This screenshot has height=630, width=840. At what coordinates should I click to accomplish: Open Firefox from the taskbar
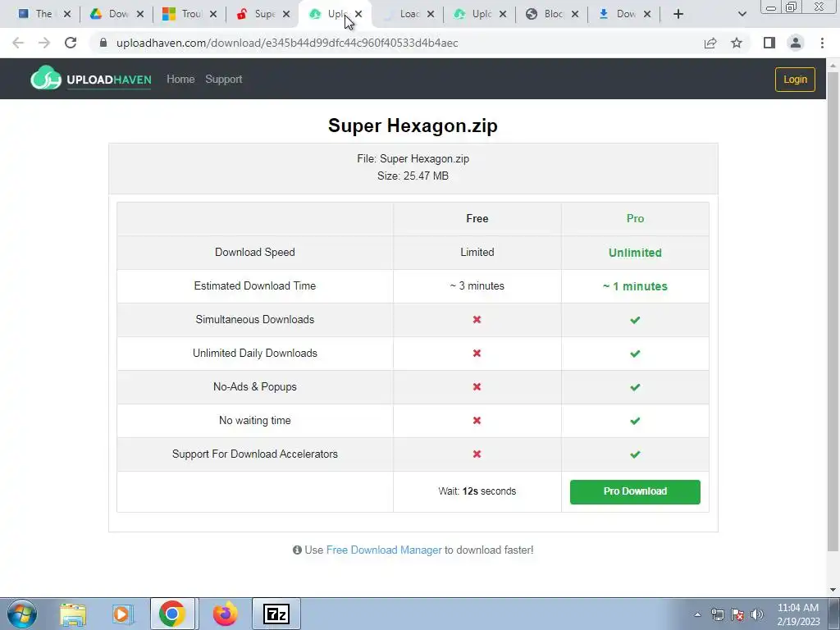[225, 614]
